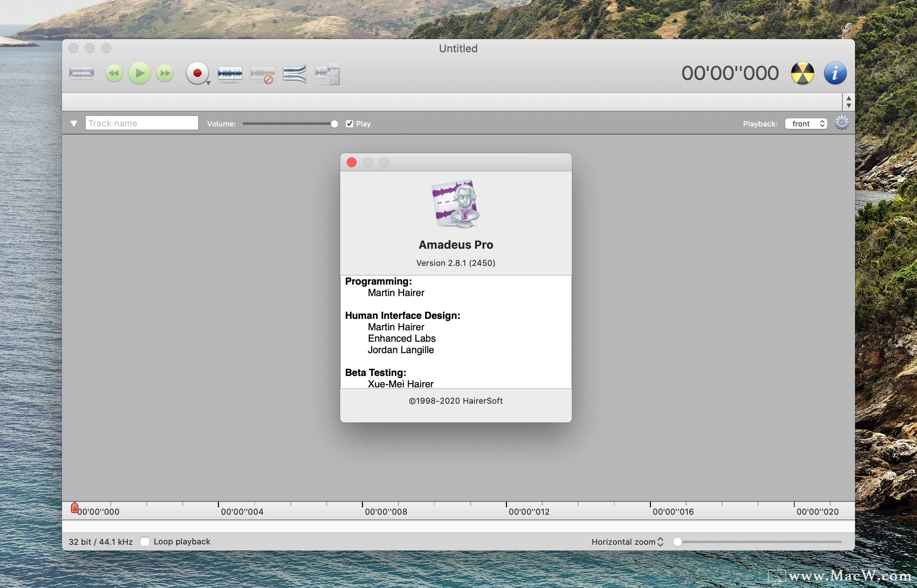The image size is (917, 588).
Task: Click Xue-Mei Hairer credit line
Action: pyautogui.click(x=401, y=384)
